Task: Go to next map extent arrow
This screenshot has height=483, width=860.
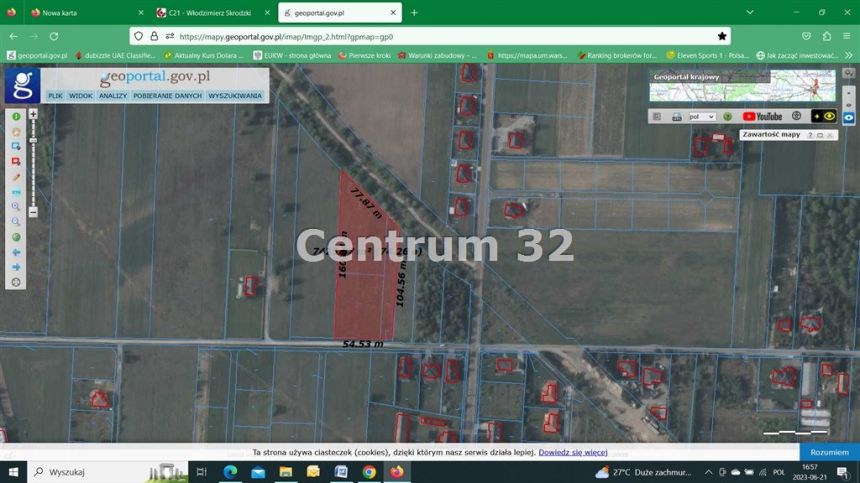Action: pyautogui.click(x=16, y=267)
